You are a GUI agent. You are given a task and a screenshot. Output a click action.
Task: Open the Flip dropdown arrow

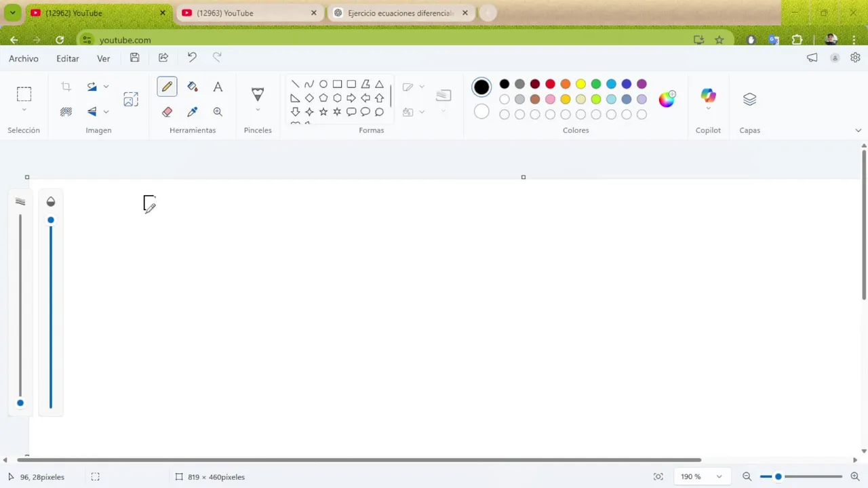pyautogui.click(x=106, y=112)
